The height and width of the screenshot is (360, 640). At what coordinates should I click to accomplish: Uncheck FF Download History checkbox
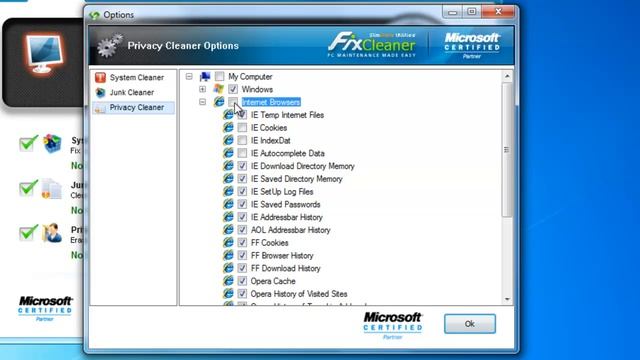pyautogui.click(x=242, y=268)
